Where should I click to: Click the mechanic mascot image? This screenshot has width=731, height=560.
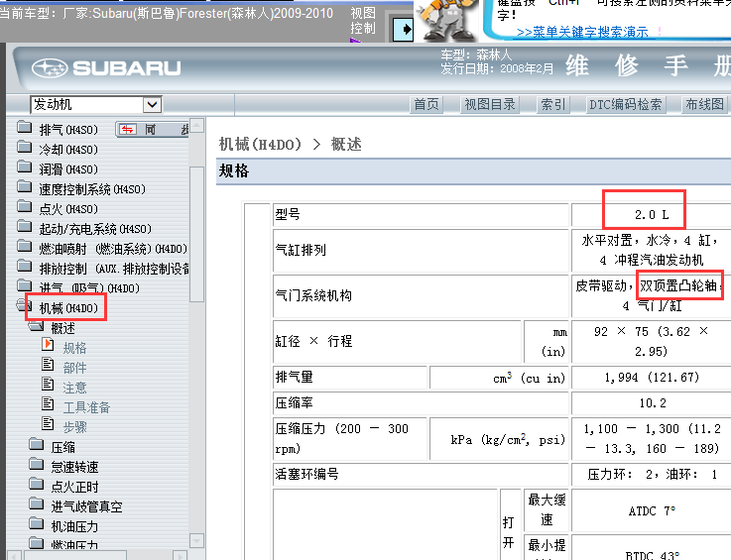446,20
